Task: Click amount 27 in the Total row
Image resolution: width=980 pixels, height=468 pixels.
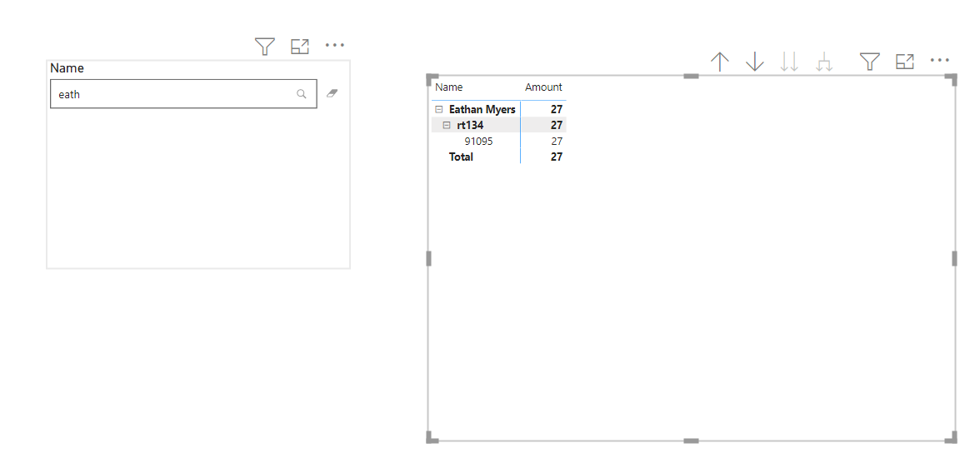Action: 557,157
